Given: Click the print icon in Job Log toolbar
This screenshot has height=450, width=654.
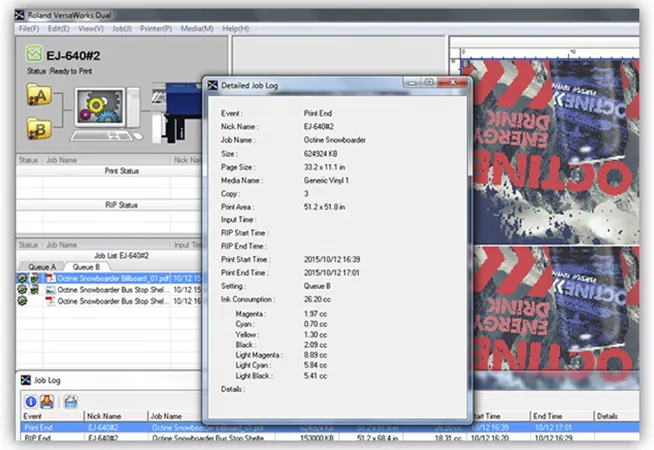Looking at the screenshot, I should (71, 401).
